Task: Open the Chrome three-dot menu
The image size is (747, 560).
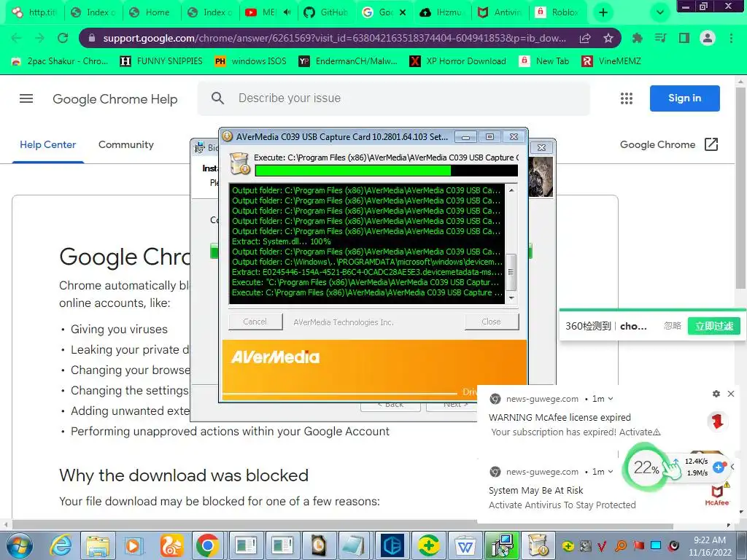Action: (731, 38)
